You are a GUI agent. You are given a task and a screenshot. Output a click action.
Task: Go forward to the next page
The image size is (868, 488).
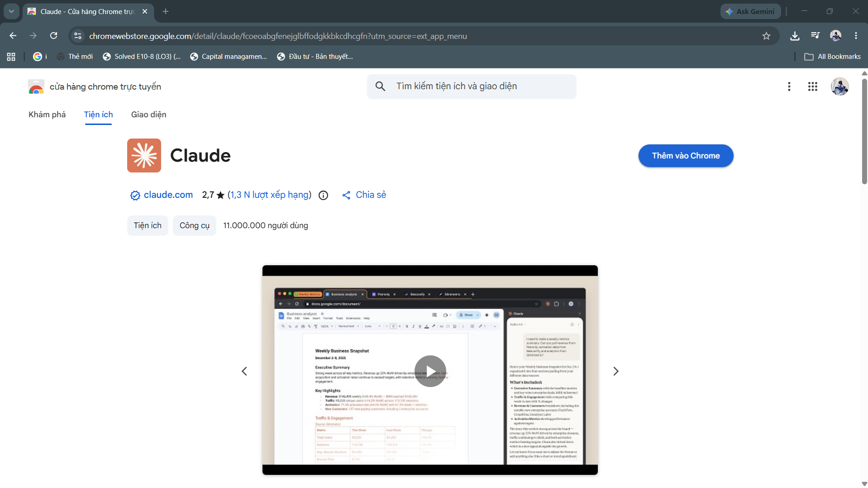pyautogui.click(x=33, y=36)
